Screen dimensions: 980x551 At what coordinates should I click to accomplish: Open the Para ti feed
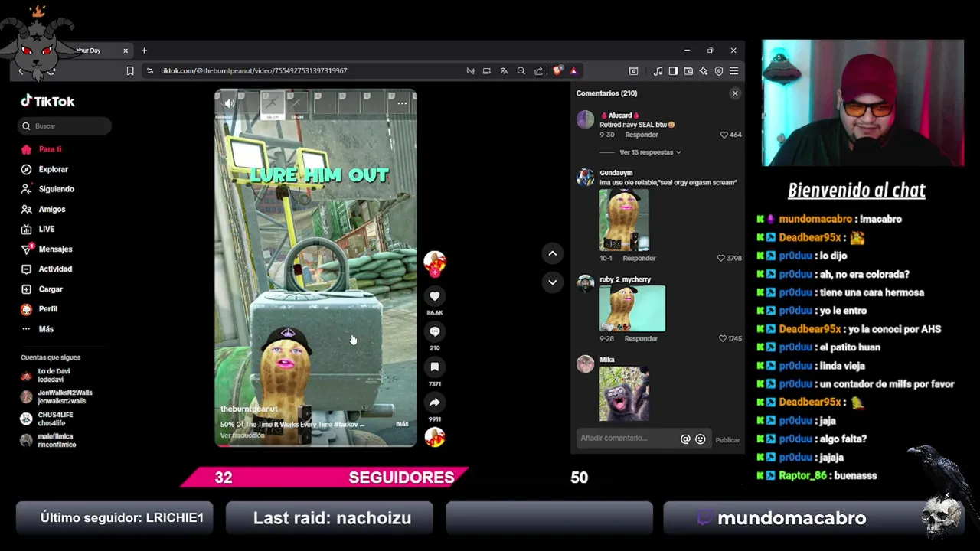pos(42,149)
